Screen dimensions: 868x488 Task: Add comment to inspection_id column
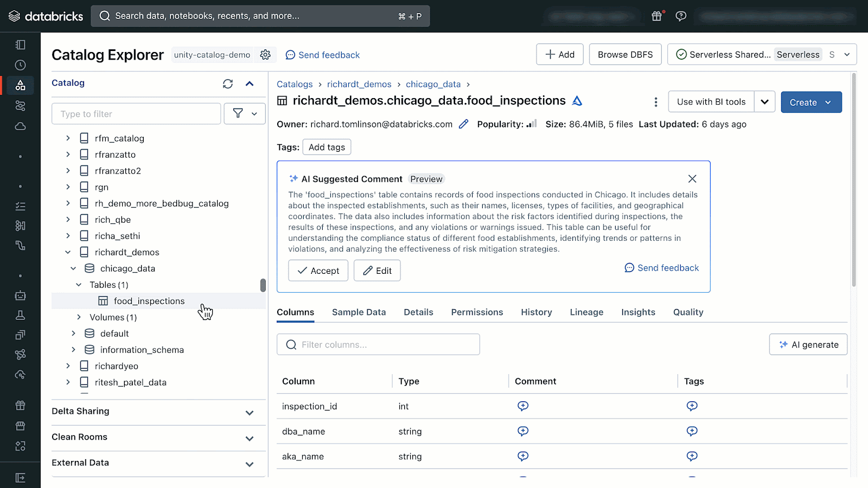tap(522, 406)
